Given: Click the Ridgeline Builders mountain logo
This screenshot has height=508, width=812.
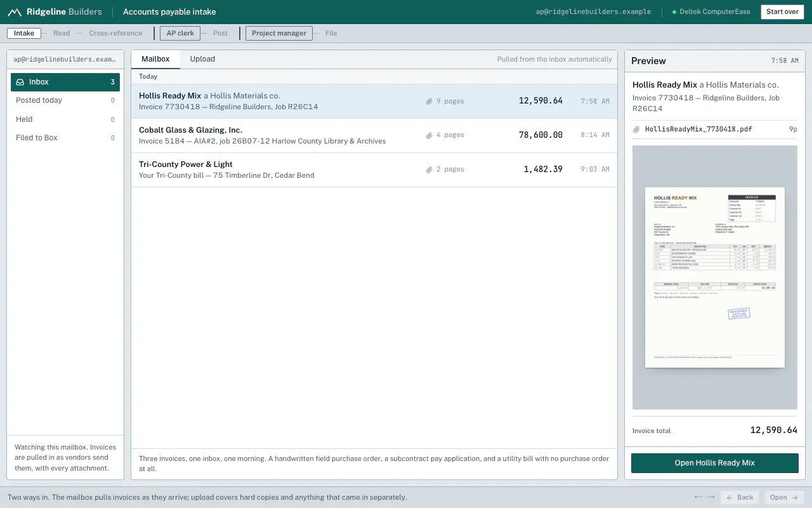Looking at the screenshot, I should pos(14,12).
